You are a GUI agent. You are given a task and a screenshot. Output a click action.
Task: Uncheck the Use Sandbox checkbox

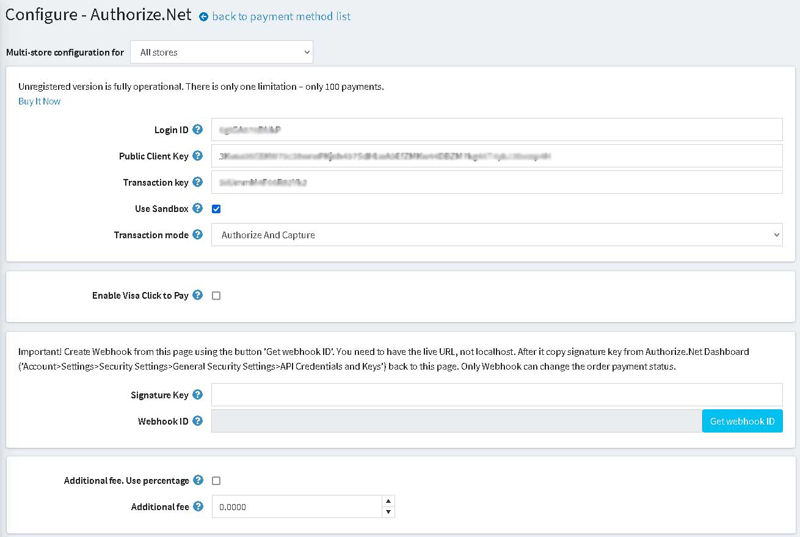[216, 209]
